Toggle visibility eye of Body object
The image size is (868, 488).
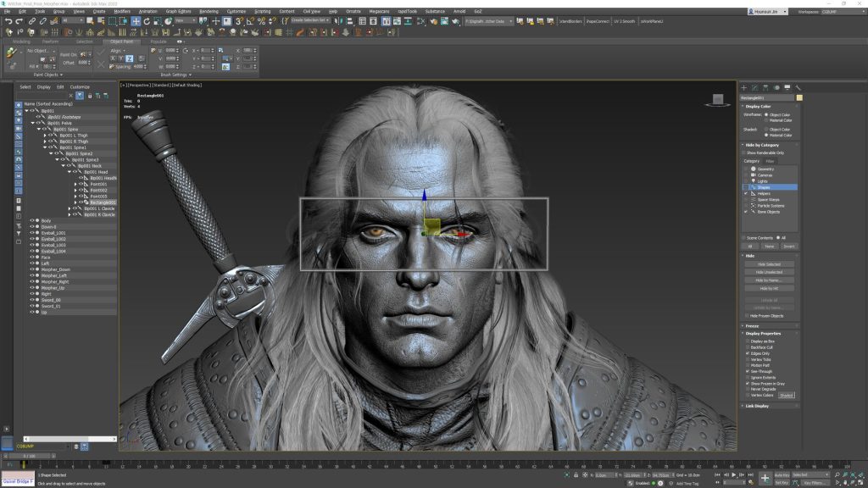[x=32, y=221]
